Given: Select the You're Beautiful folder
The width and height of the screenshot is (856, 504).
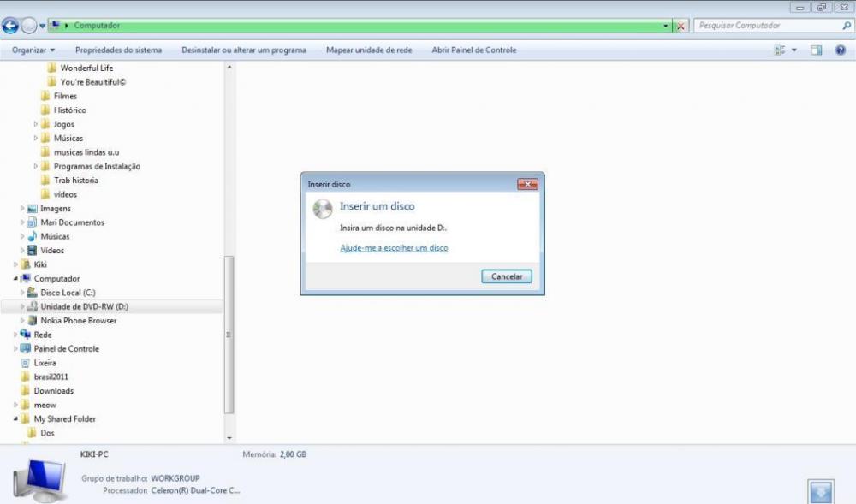Looking at the screenshot, I should (92, 82).
